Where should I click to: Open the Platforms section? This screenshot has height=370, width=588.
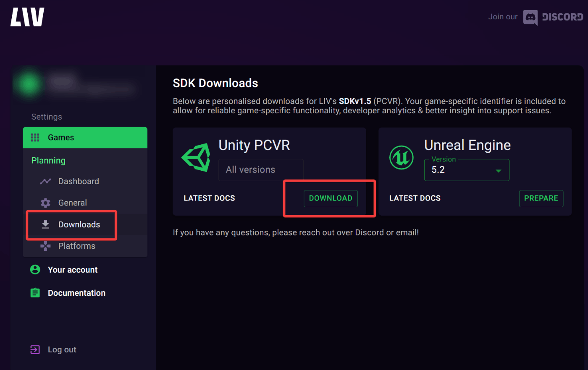pos(85,246)
